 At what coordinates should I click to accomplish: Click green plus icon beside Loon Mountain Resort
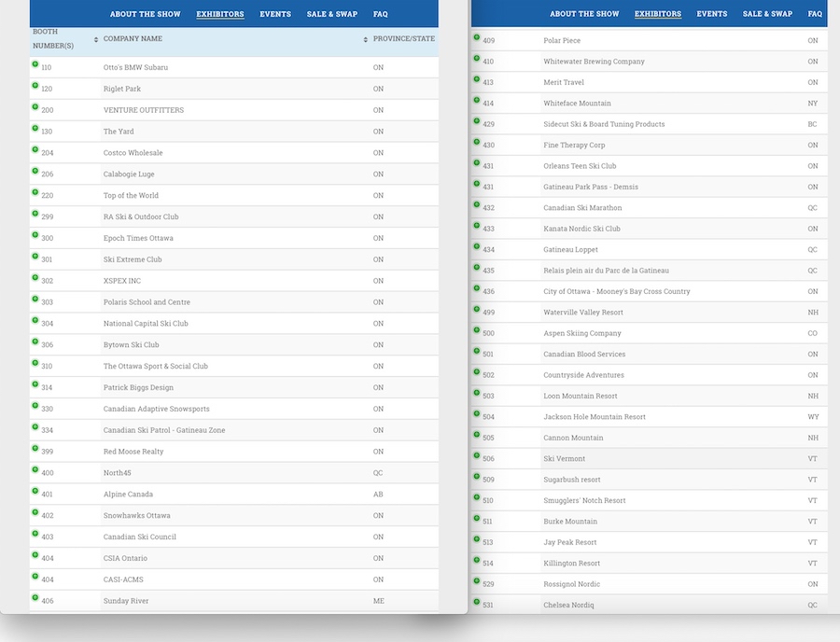point(477,393)
